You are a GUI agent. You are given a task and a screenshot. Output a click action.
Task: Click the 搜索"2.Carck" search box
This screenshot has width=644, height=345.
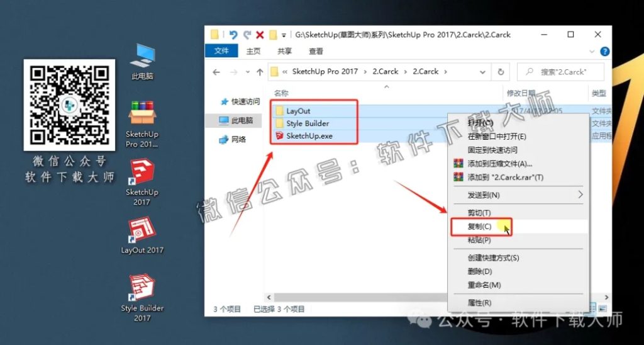click(x=560, y=72)
